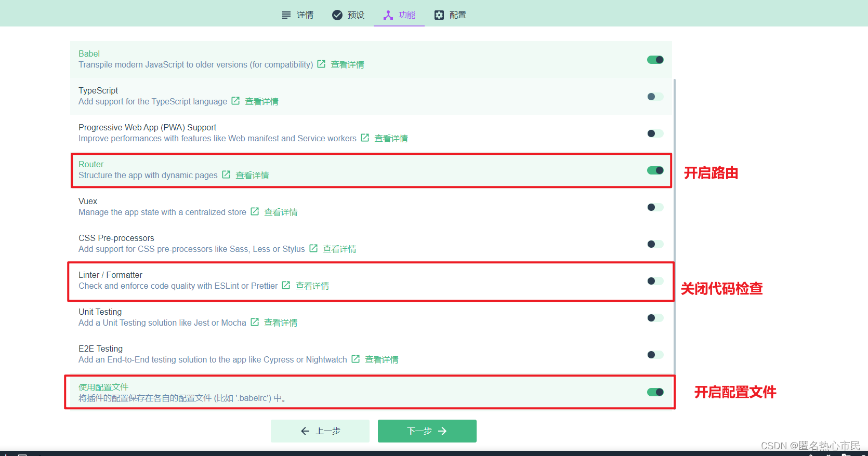
Task: Click the 下一步 next button
Action: [x=427, y=431]
